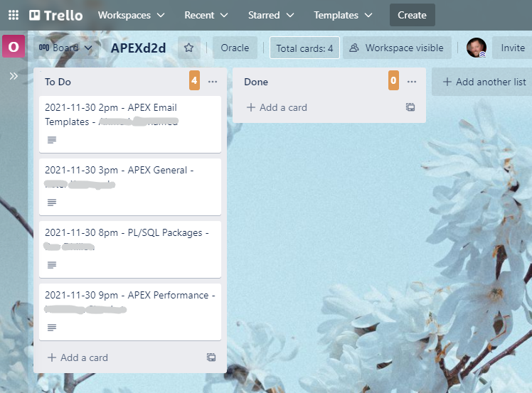
Task: Open the 9pm APEX Performance card
Action: click(130, 312)
